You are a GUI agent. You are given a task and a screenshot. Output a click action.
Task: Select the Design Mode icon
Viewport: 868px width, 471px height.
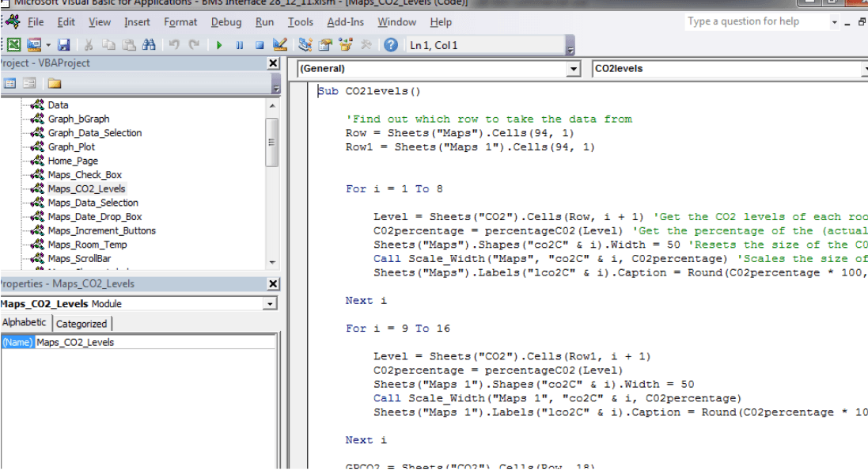click(x=282, y=45)
